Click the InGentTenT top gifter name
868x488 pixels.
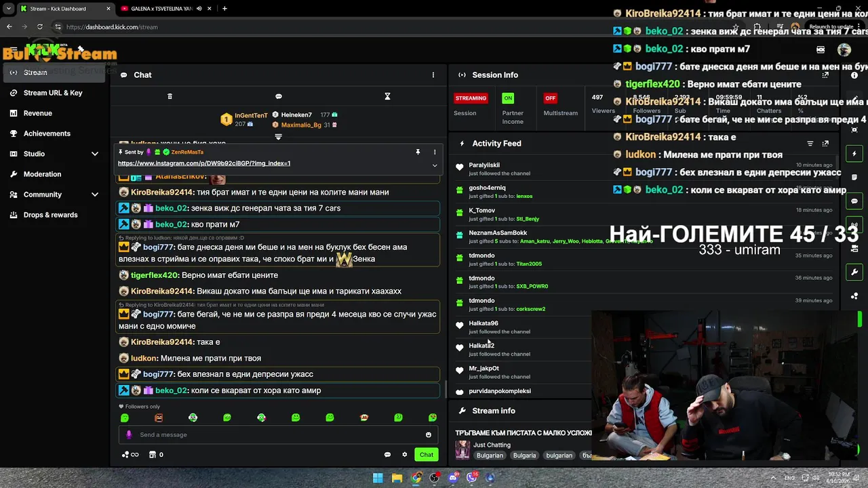251,116
